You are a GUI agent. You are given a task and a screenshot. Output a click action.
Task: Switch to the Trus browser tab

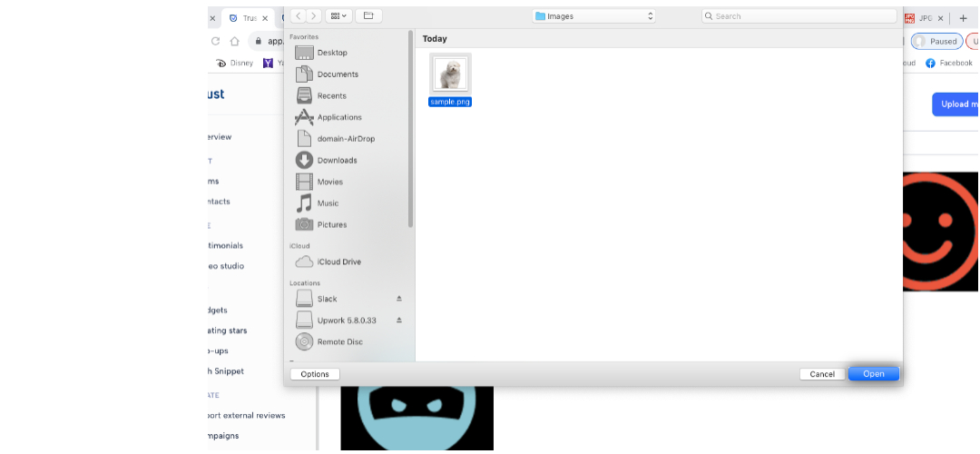coord(250,18)
